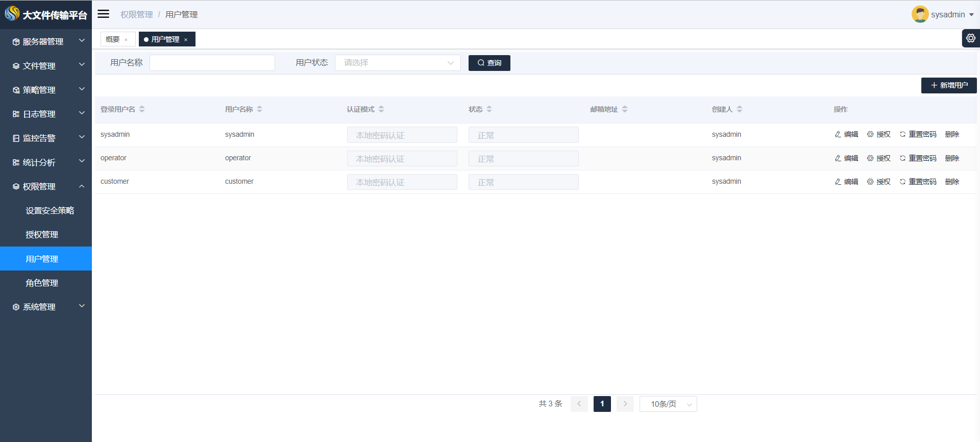Switch to the 概要 tab
This screenshot has width=980, height=442.
tap(113, 39)
